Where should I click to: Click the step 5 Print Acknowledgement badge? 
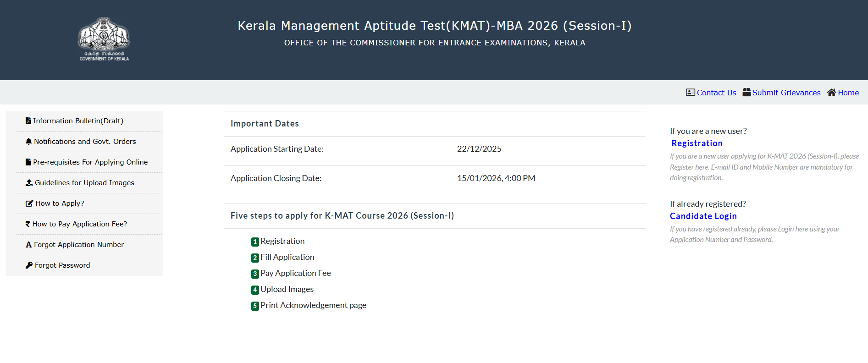tap(255, 306)
